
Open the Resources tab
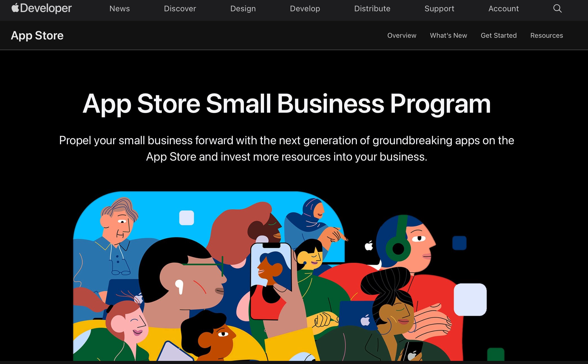coord(547,35)
